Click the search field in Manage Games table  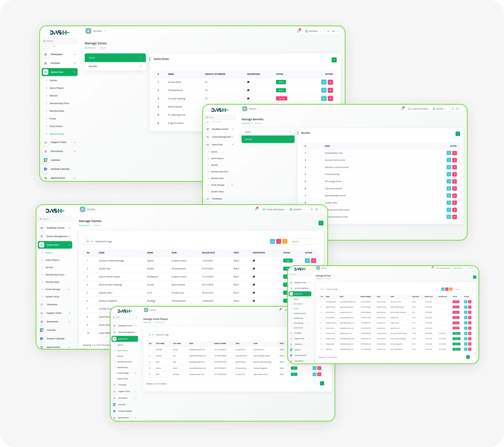click(304, 241)
